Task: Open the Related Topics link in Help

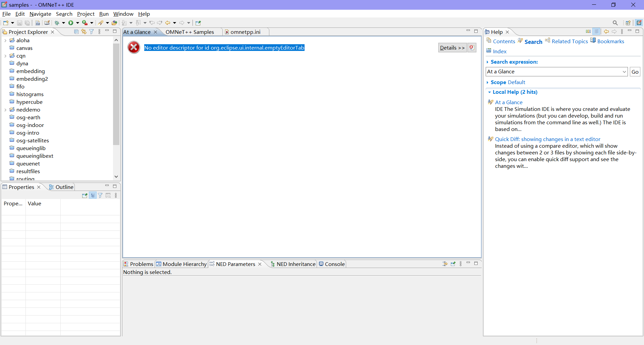Action: (x=570, y=41)
